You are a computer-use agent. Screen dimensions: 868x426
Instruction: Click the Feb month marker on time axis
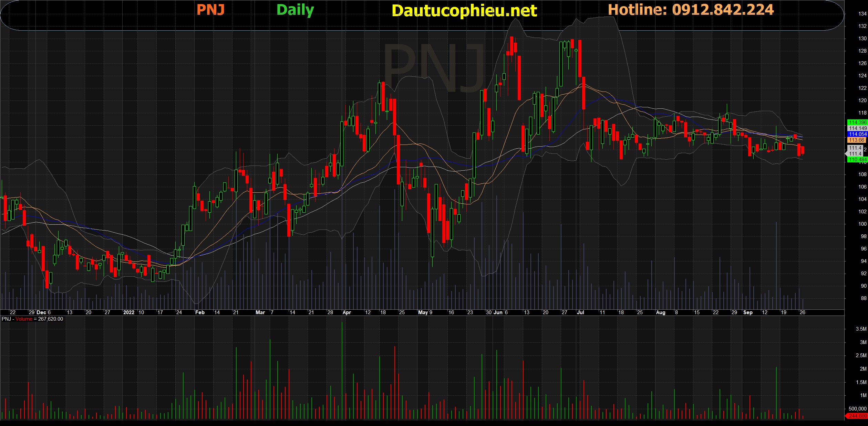200,312
